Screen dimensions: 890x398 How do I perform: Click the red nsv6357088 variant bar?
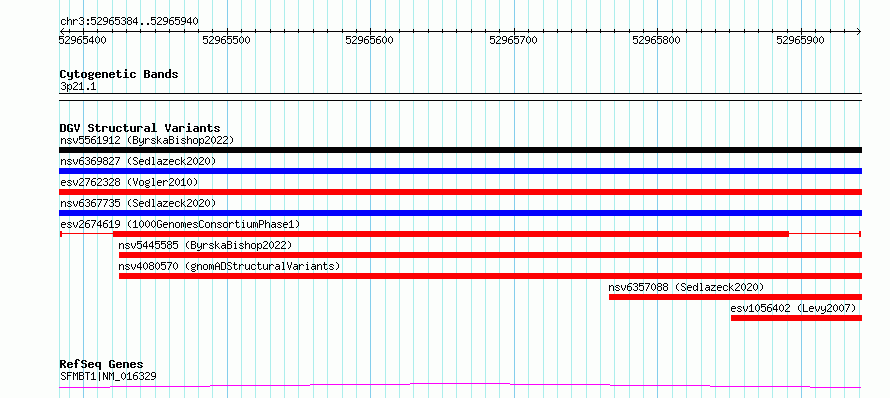coord(736,297)
